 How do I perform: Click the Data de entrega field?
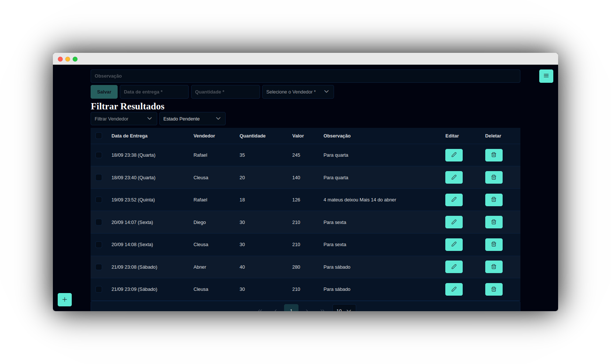(154, 92)
